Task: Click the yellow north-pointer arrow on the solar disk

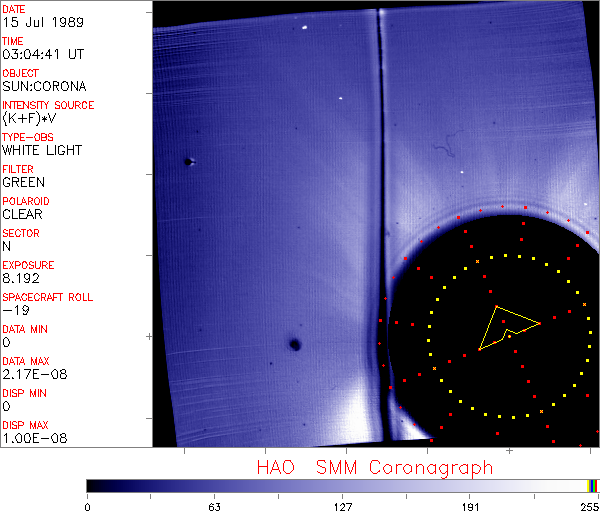Action: coord(508,325)
